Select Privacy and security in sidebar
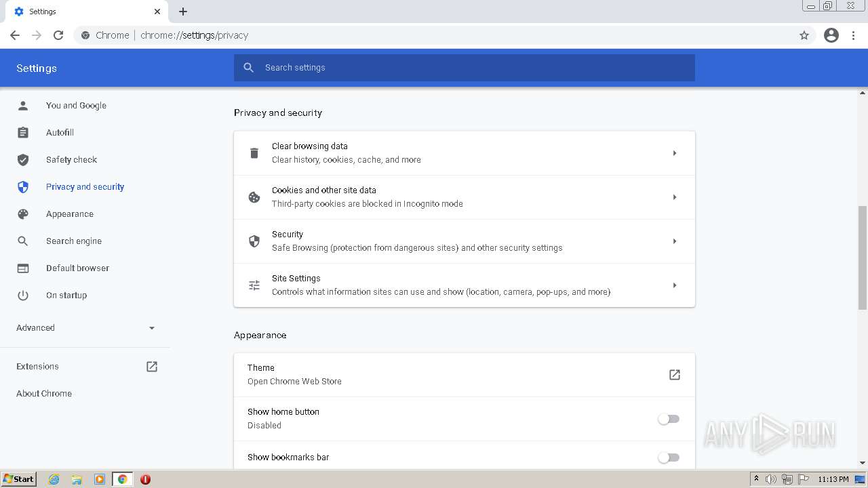The image size is (868, 488). point(85,187)
